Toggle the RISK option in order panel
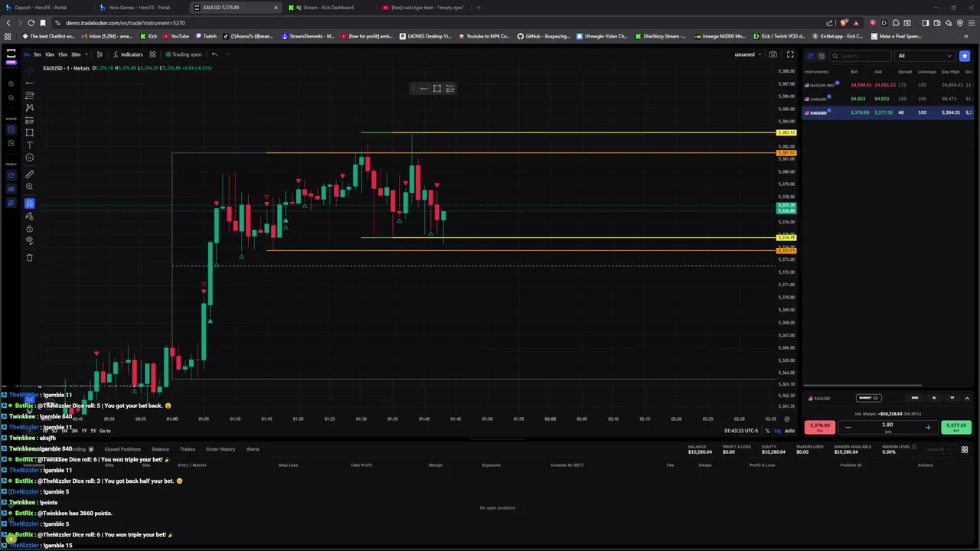Image resolution: width=980 pixels, height=551 pixels. tap(915, 398)
